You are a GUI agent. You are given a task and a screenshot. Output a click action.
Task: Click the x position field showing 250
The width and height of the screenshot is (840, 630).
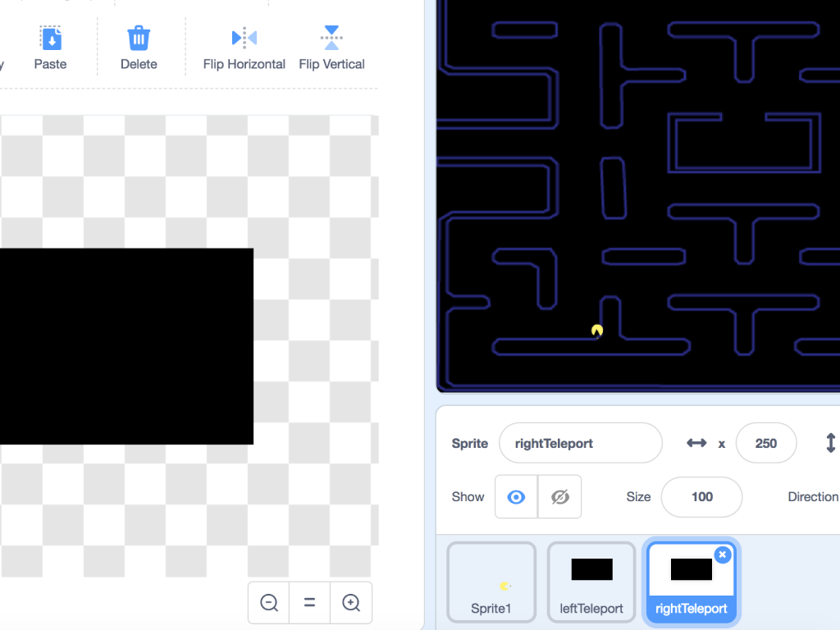tap(766, 443)
